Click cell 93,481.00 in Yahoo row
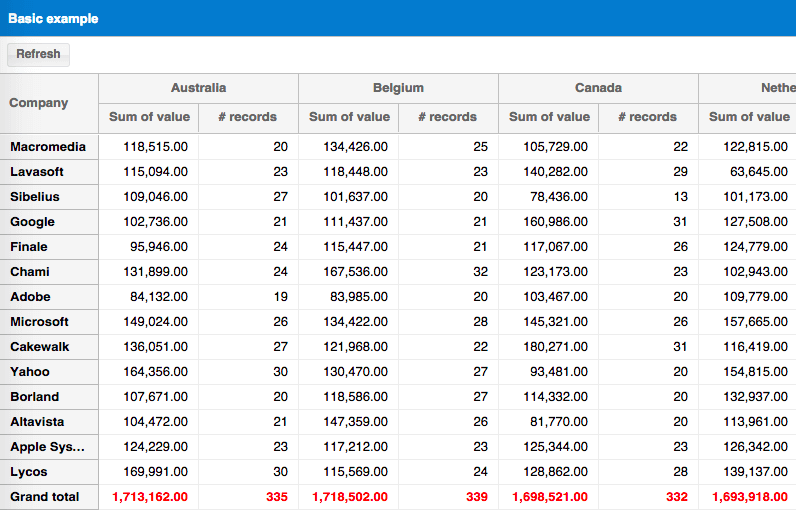This screenshot has width=796, height=510. [x=549, y=372]
